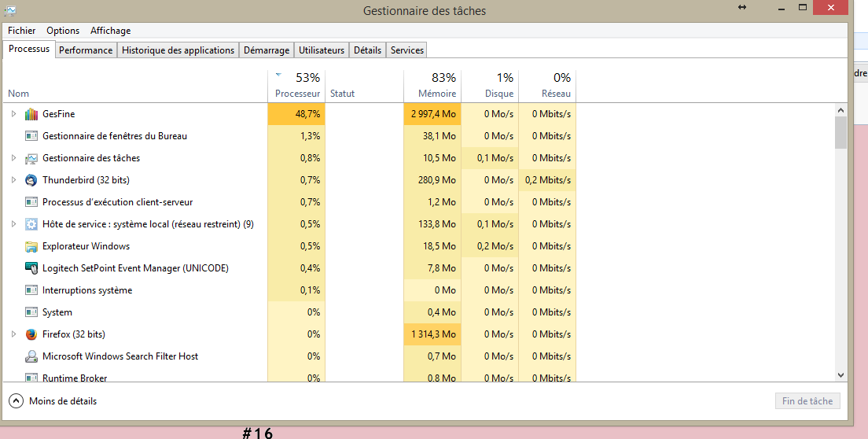The image size is (868, 439).
Task: Select the Explorateur Windows row
Action: coord(289,246)
